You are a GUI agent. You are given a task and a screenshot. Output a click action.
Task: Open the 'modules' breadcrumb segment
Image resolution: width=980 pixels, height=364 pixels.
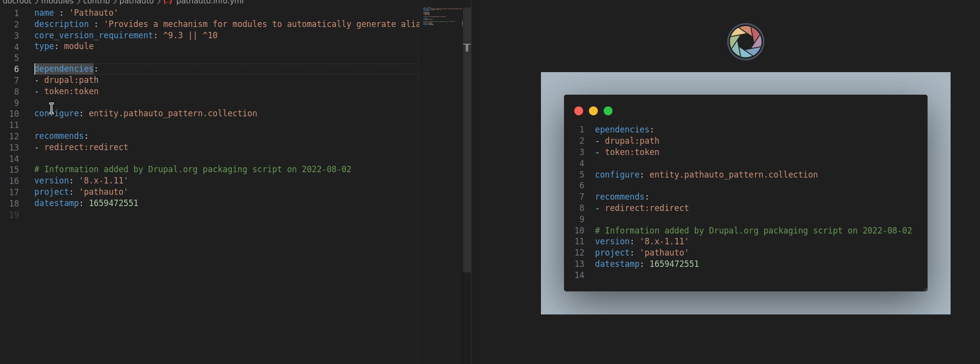(57, 2)
